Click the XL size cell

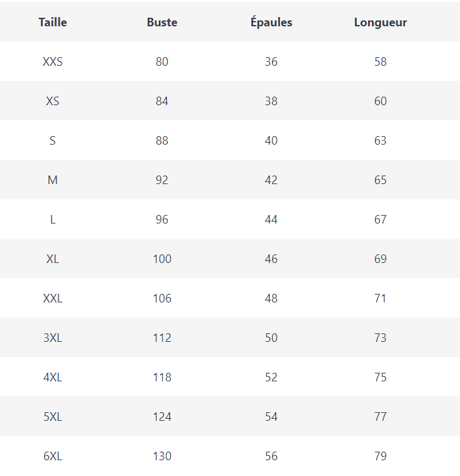pos(53,259)
